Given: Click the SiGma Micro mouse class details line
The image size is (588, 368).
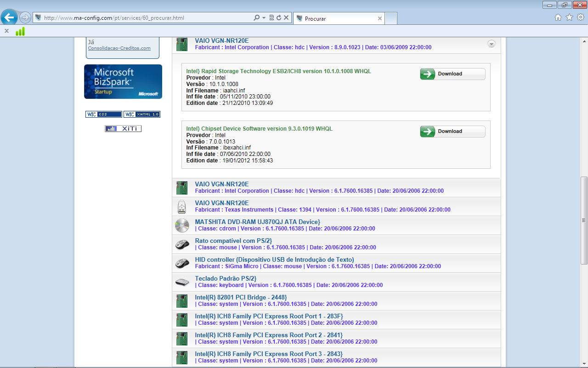Looking at the screenshot, I should pyautogui.click(x=318, y=266).
